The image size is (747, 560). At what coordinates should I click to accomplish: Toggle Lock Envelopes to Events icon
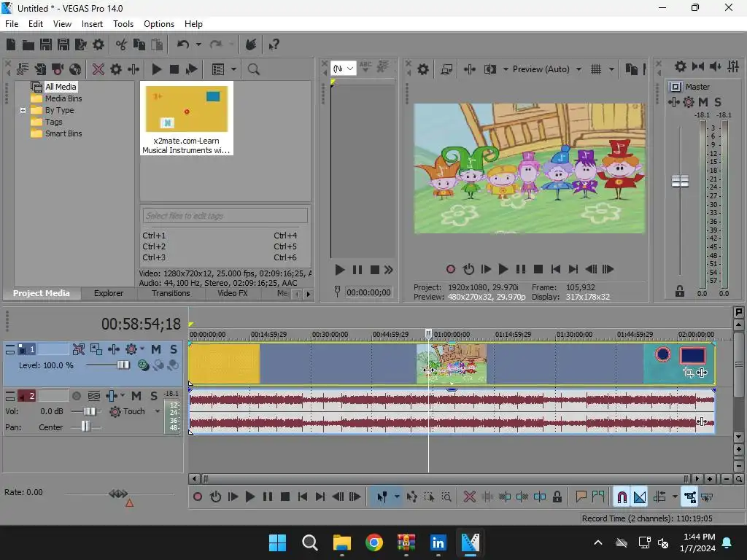(x=690, y=497)
